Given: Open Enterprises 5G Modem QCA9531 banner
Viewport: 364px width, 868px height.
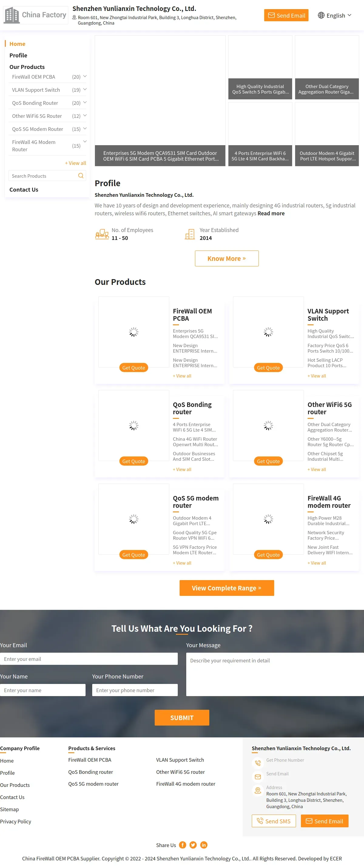Looking at the screenshot, I should point(160,101).
